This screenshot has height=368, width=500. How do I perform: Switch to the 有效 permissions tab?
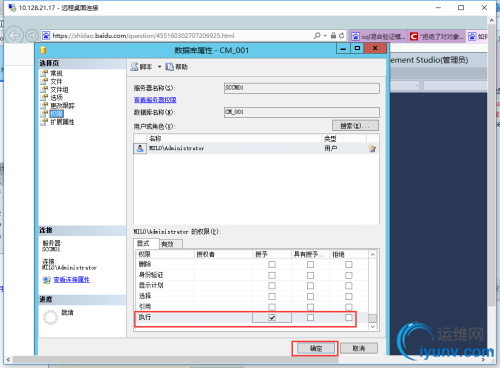171,244
